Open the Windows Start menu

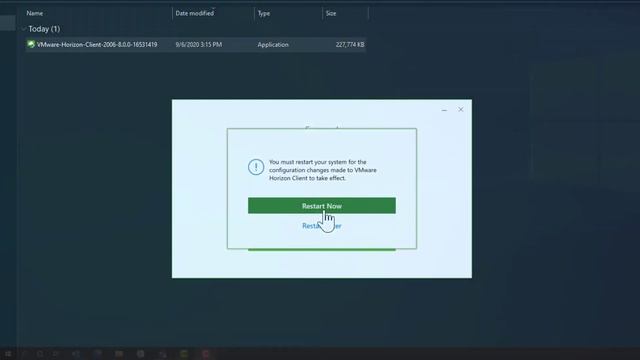tap(8, 354)
